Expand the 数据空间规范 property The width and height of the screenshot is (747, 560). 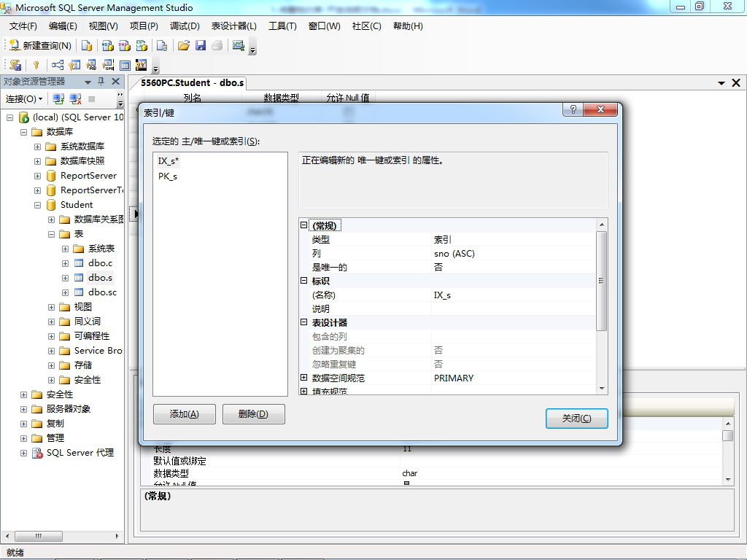[x=304, y=378]
